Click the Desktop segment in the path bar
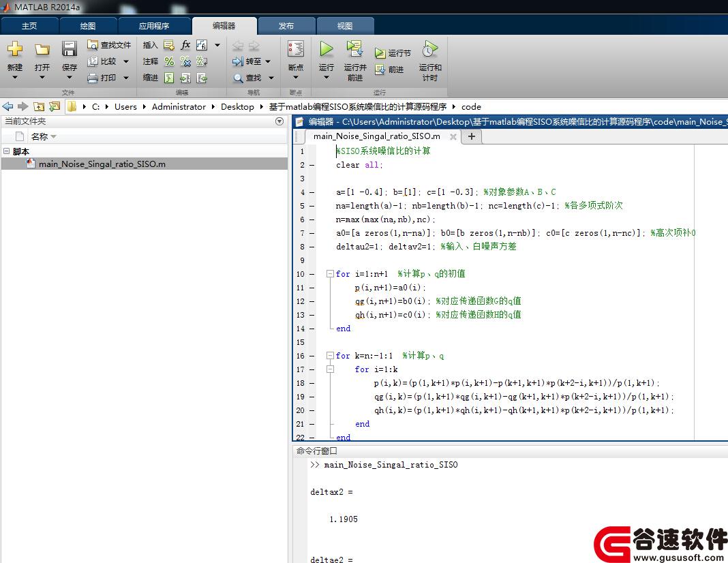 point(237,107)
